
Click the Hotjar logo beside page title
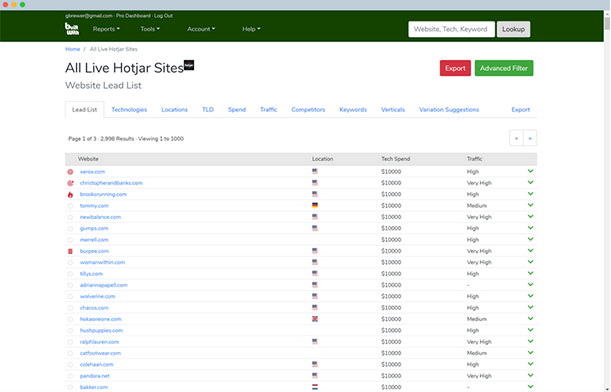[189, 65]
